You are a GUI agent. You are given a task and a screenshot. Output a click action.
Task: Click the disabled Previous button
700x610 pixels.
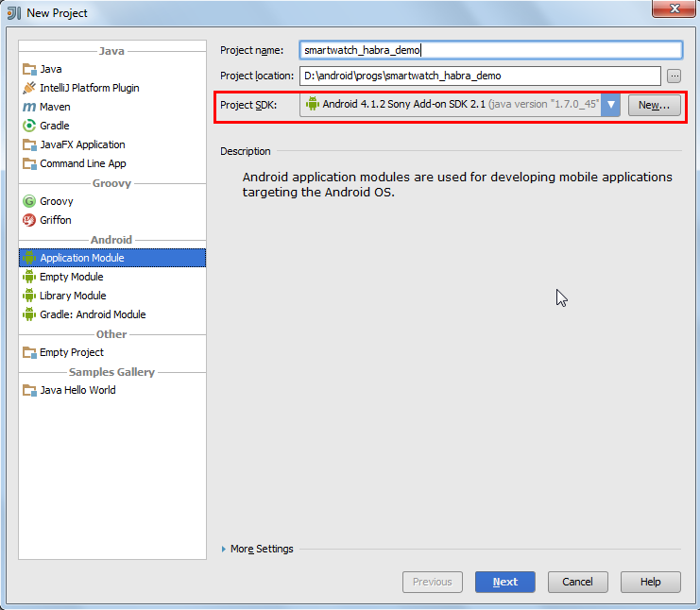click(x=432, y=582)
